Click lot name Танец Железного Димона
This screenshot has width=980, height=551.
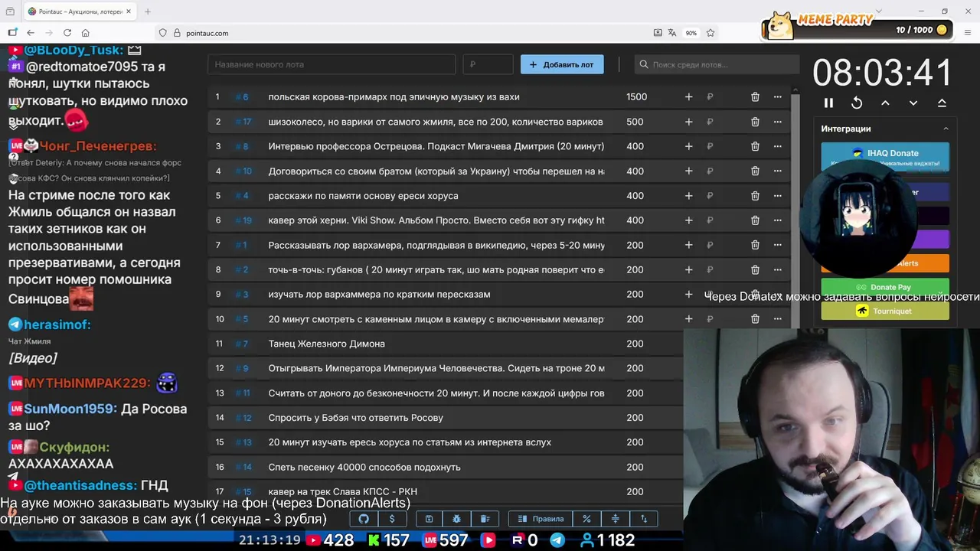[x=327, y=344]
